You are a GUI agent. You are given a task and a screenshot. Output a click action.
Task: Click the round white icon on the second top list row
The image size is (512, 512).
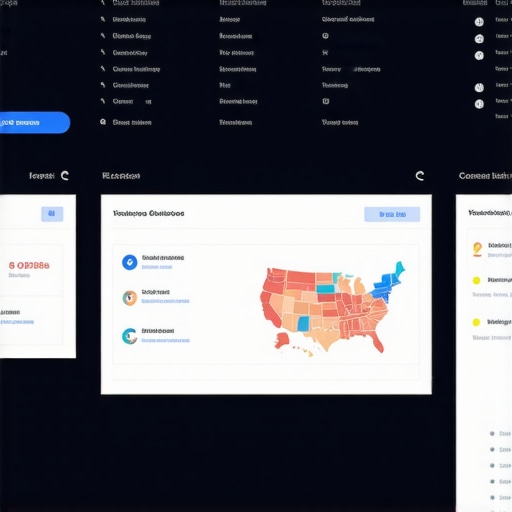(479, 22)
